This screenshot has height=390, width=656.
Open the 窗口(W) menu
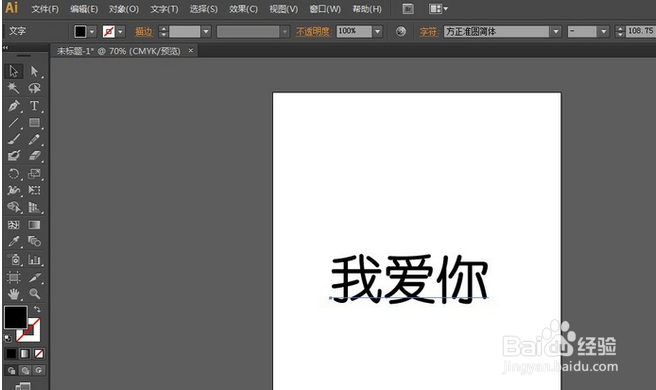[x=325, y=9]
